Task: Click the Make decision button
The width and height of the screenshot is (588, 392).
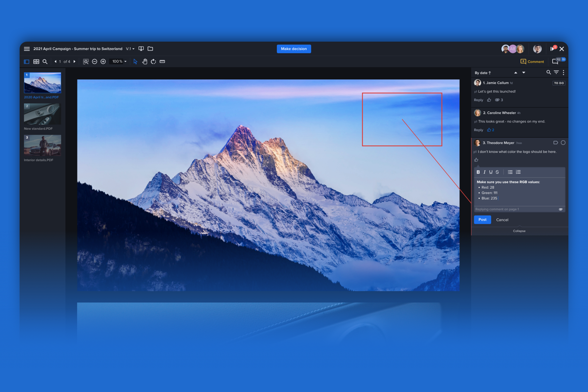Action: click(x=294, y=49)
